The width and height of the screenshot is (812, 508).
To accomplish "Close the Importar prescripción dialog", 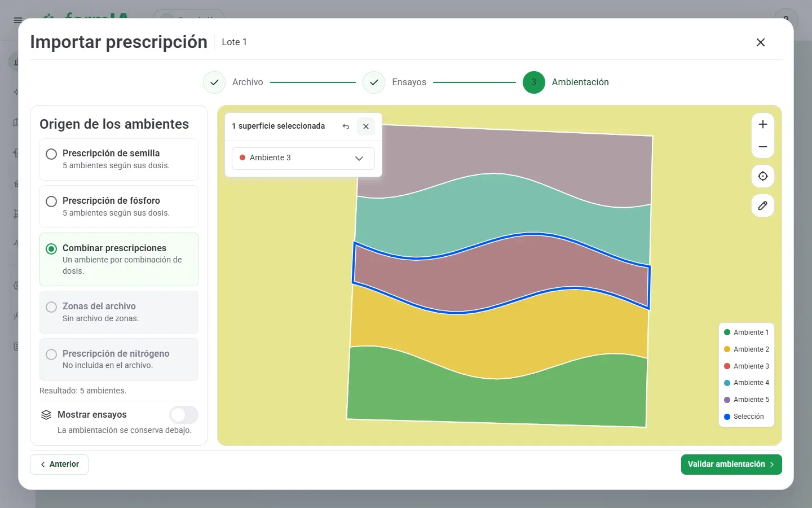I will 760,42.
